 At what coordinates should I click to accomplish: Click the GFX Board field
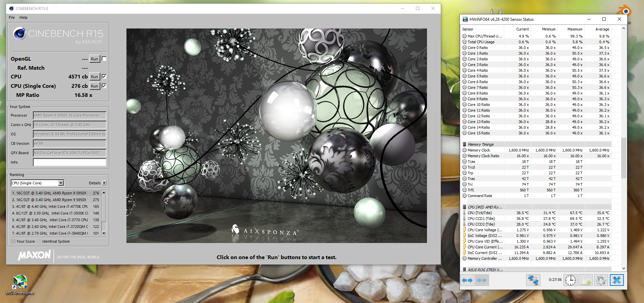pos(69,153)
